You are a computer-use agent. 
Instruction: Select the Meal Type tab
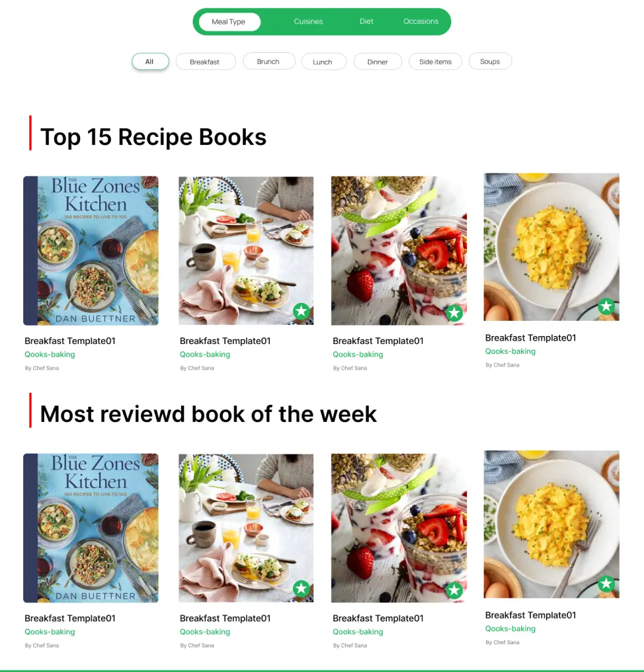(x=229, y=22)
